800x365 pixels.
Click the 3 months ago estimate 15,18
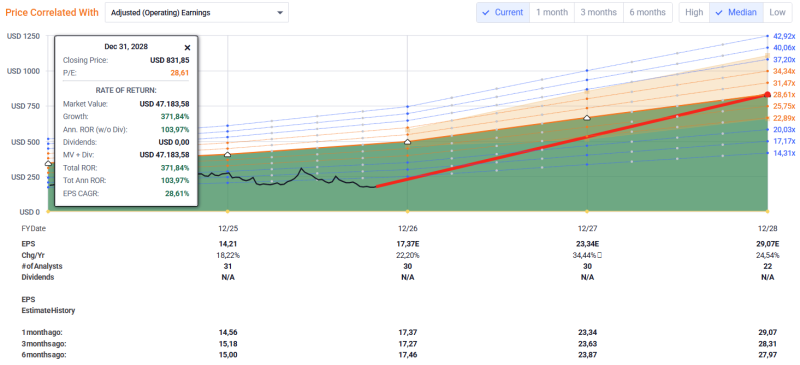coord(228,345)
